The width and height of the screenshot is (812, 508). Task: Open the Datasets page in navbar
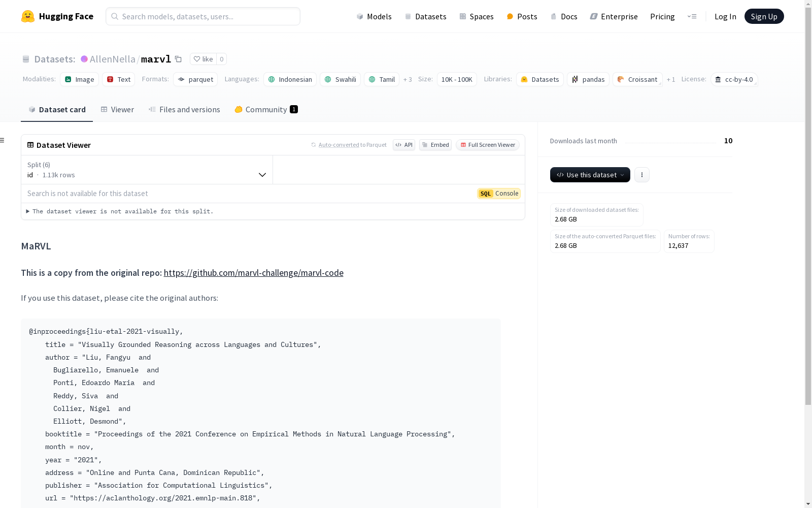pos(425,16)
